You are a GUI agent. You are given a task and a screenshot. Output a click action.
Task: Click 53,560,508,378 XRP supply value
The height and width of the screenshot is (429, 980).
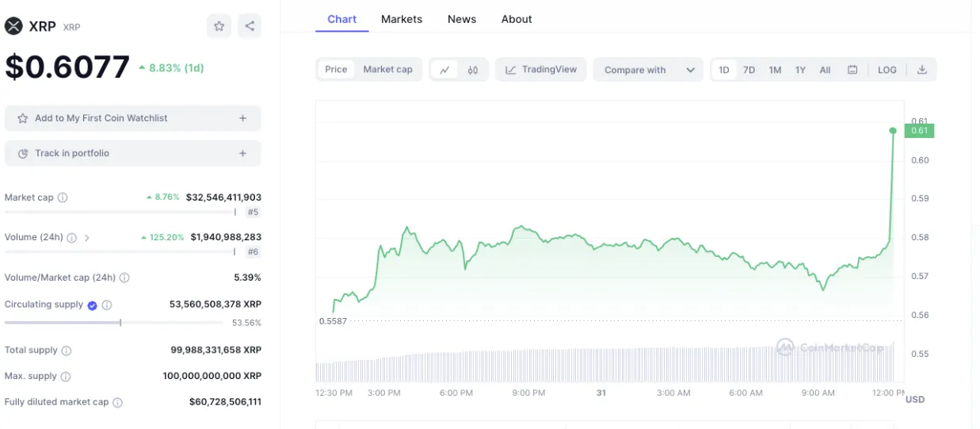tap(215, 305)
